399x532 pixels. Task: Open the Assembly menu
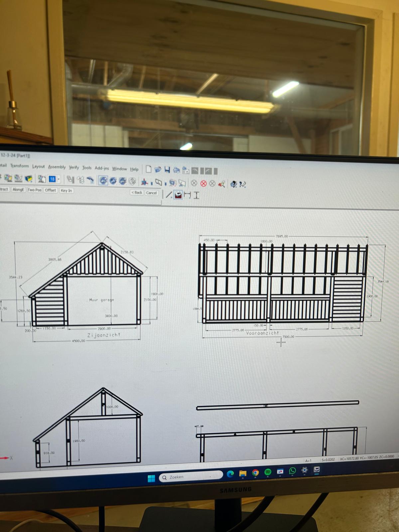click(x=57, y=167)
